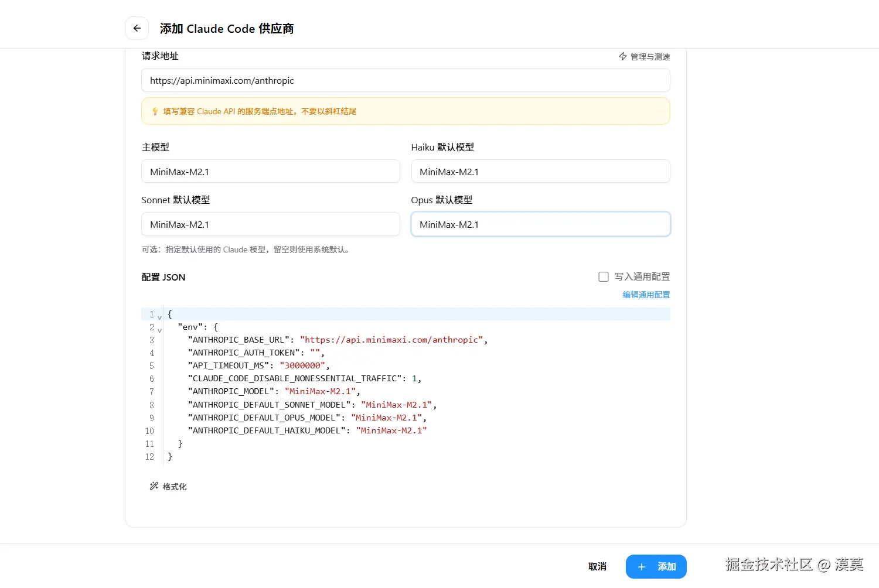The width and height of the screenshot is (879, 588).
Task: Click line number 12 in JSON editor
Action: [149, 457]
